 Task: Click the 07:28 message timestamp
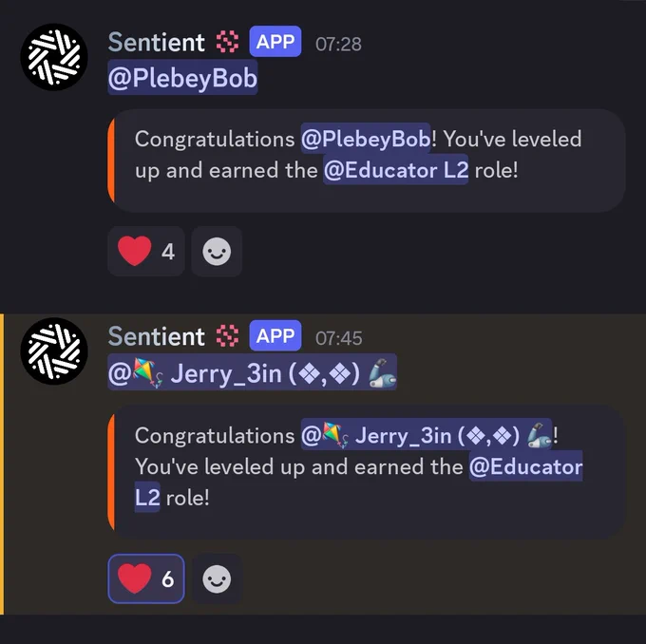click(338, 45)
